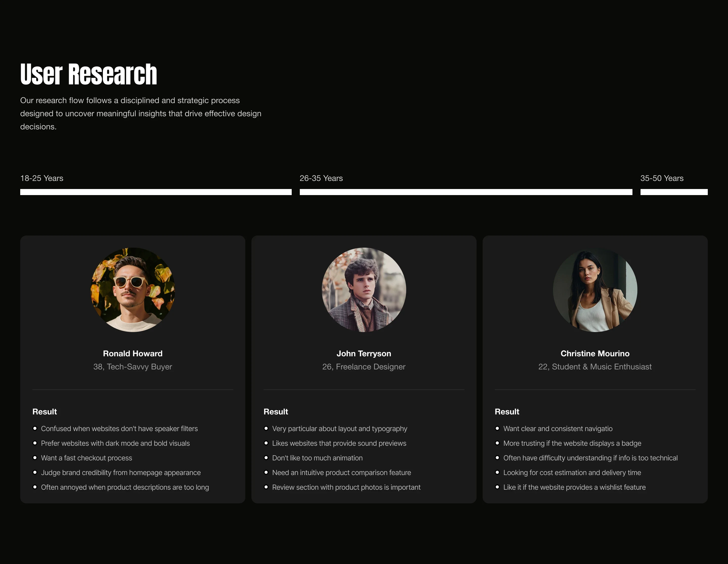Open Christine Mourino's profile photo
Viewport: 728px width, 564px height.
[x=595, y=290]
